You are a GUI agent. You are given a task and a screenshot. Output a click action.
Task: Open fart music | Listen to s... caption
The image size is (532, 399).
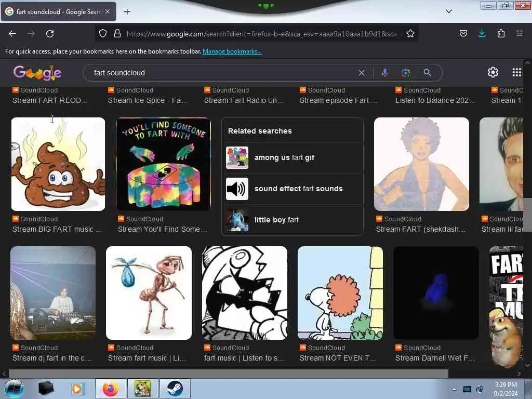point(244,358)
